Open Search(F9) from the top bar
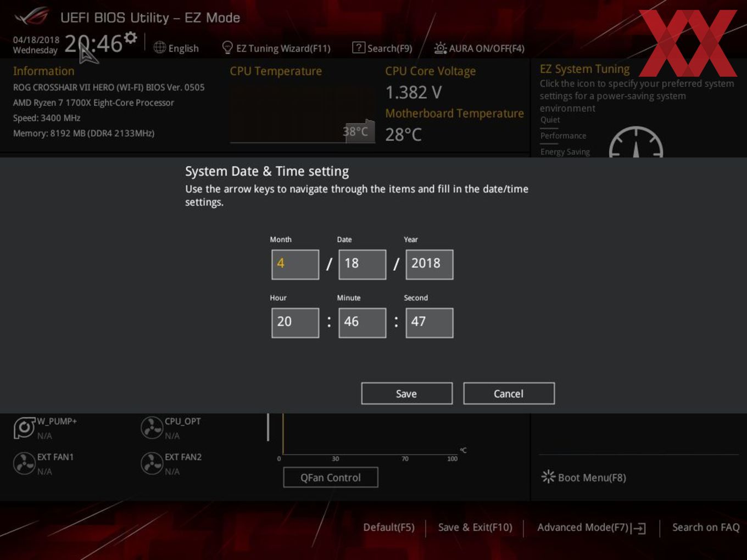Screen dimensions: 747x560 382,48
